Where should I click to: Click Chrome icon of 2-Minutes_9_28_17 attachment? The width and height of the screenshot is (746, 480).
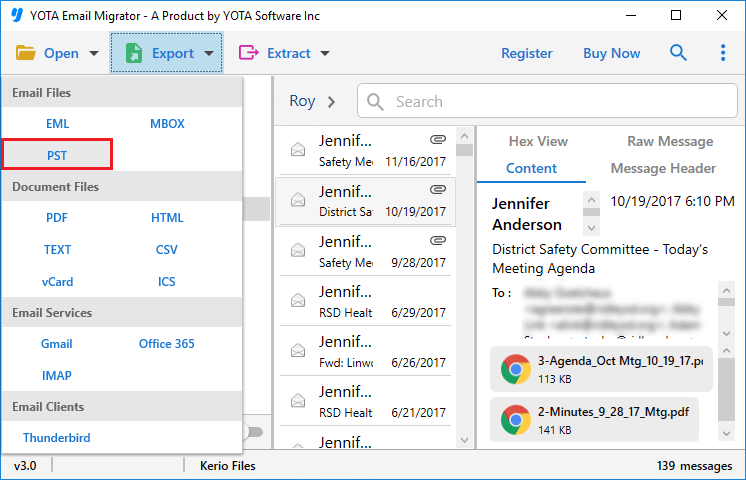pos(516,420)
